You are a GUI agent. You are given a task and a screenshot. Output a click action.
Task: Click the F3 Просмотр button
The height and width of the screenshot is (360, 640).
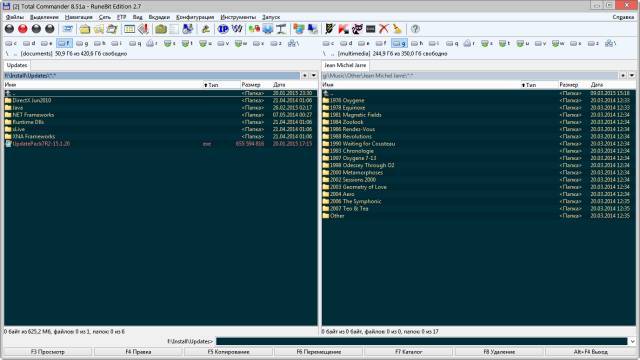[48, 352]
